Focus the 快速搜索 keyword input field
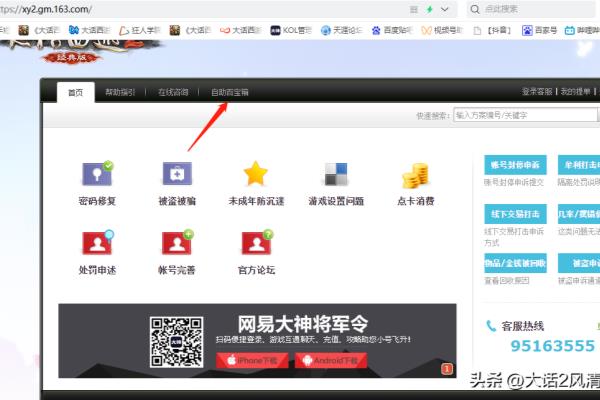Viewport: 600px width, 400px height. [525, 115]
